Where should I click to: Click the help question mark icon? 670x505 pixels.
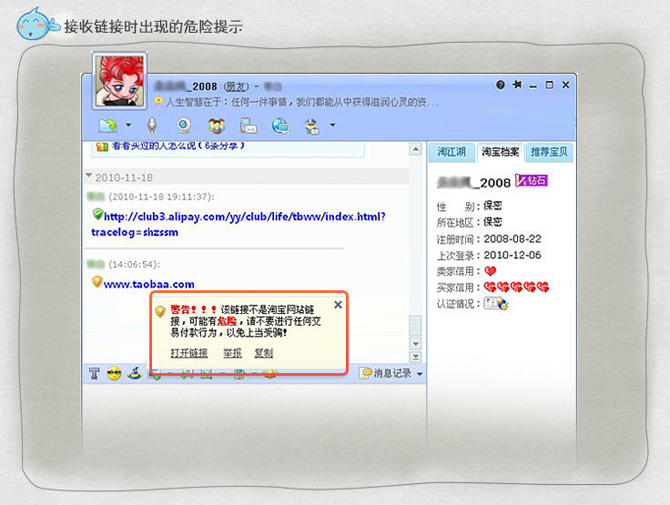pos(500,85)
